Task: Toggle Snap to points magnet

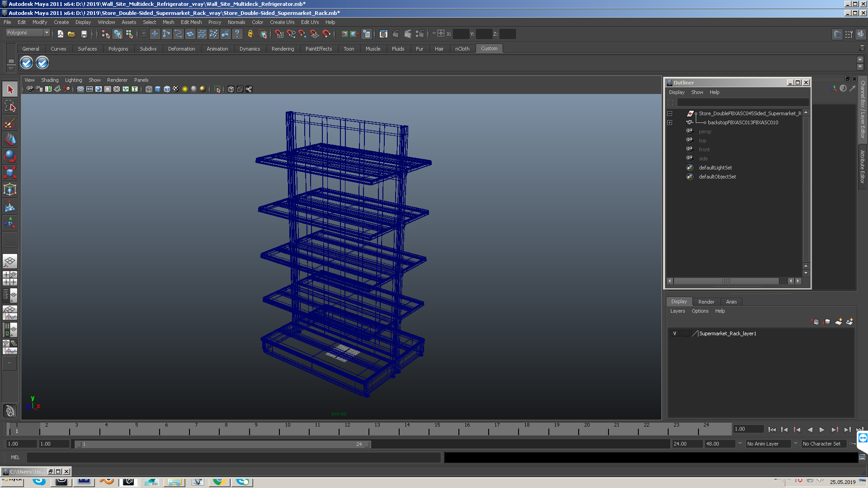Action: pyautogui.click(x=303, y=34)
